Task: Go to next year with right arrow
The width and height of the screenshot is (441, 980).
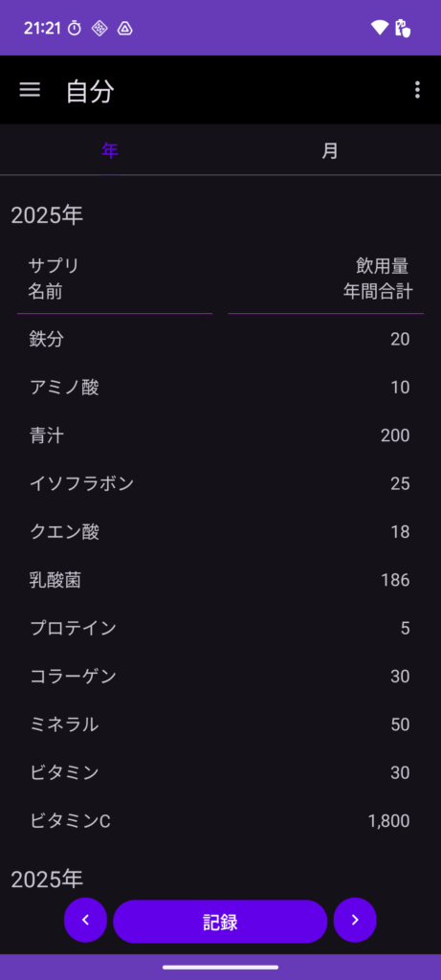Action: pos(355,920)
